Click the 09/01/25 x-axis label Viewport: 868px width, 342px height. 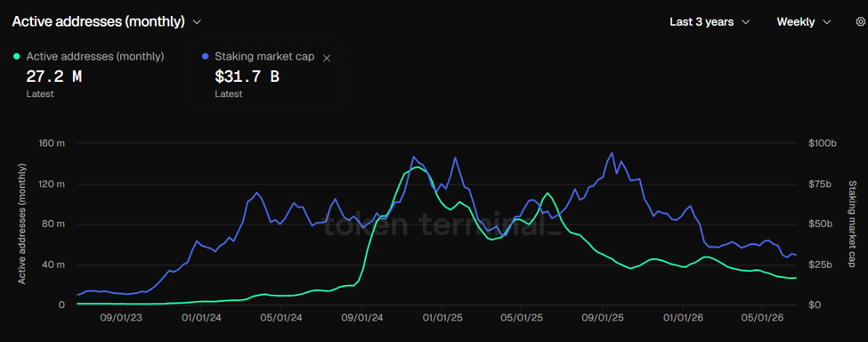[x=603, y=318]
